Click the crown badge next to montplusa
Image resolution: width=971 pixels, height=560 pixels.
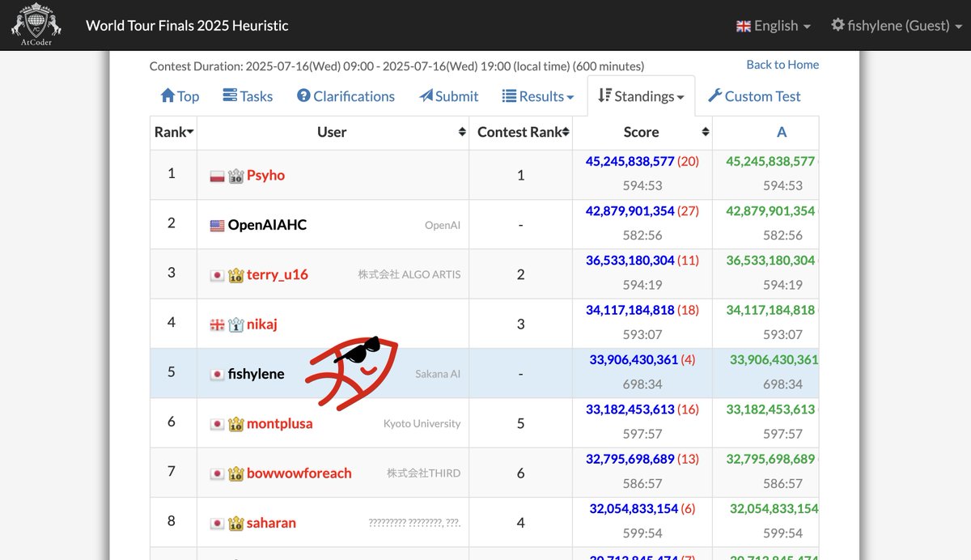(235, 424)
